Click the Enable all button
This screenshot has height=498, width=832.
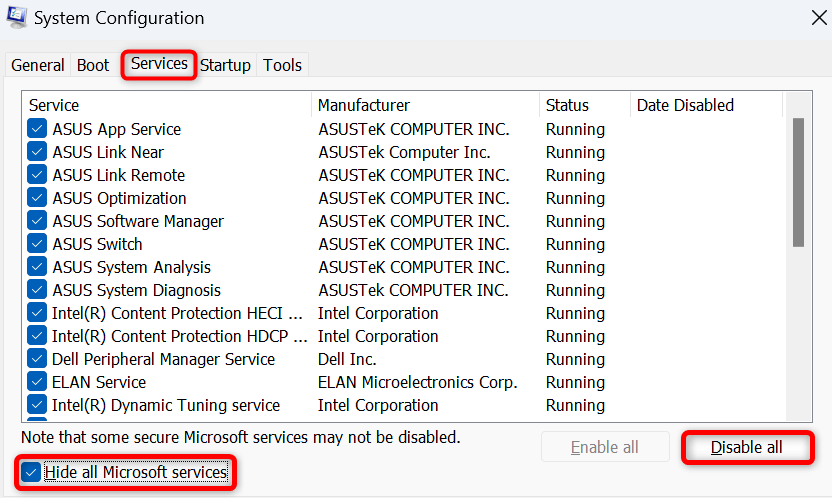[604, 447]
